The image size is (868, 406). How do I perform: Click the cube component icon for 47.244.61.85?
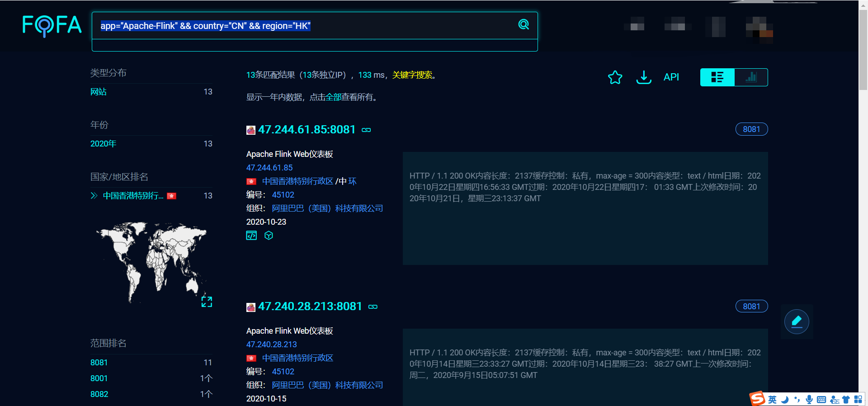coord(269,236)
